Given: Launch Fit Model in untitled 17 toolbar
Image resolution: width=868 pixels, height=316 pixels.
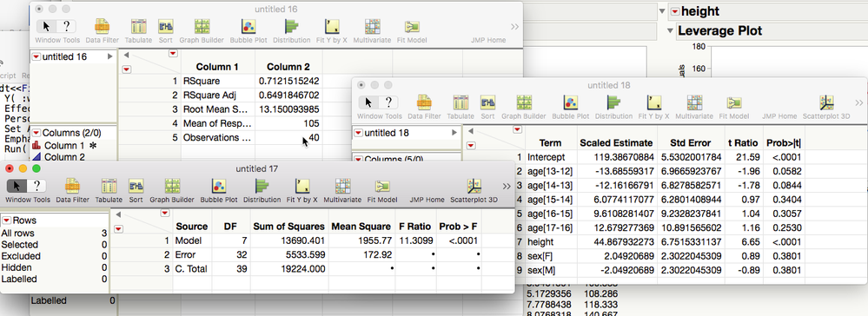Looking at the screenshot, I should [382, 186].
